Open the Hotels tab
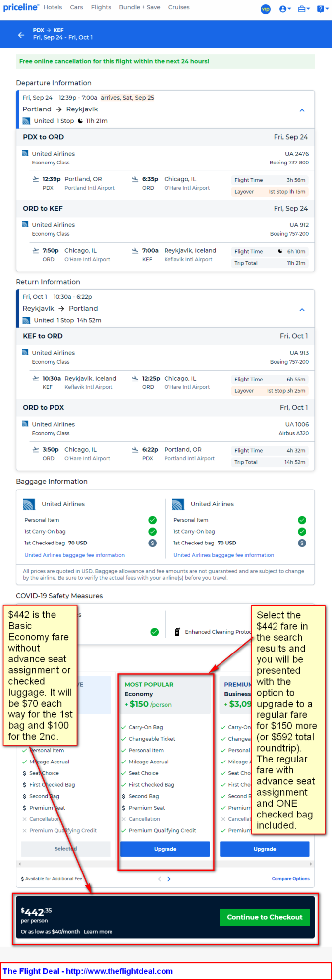 pyautogui.click(x=53, y=7)
